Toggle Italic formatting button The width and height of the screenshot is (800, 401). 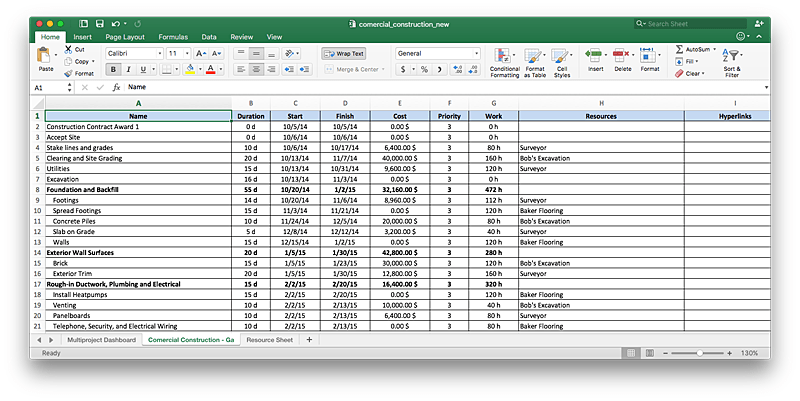coord(128,69)
